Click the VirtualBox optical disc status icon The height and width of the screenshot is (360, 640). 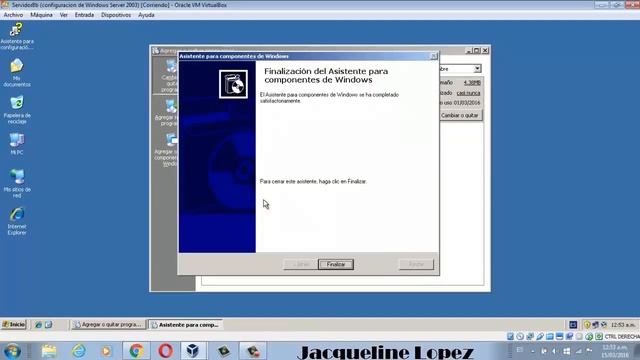pyautogui.click(x=520, y=336)
